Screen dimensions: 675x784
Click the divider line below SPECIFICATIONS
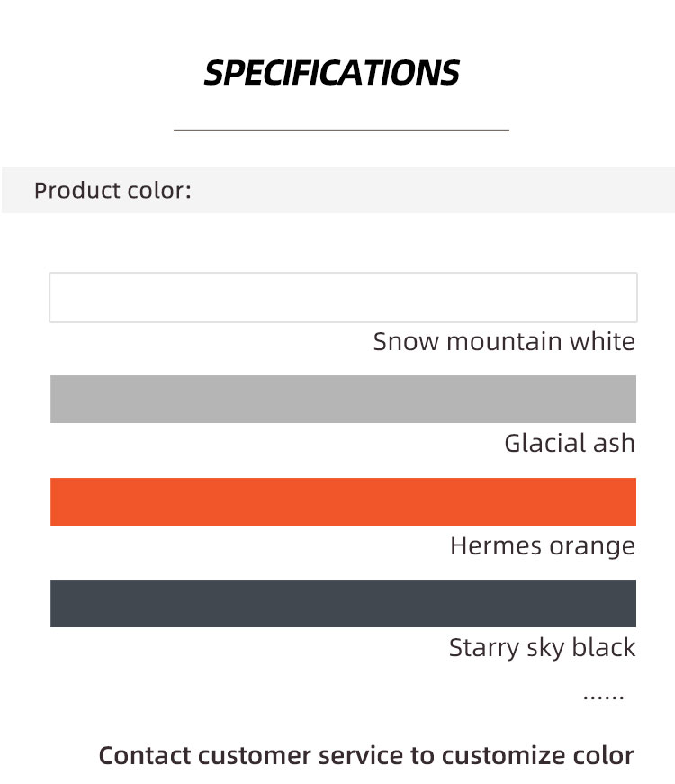[x=341, y=130]
